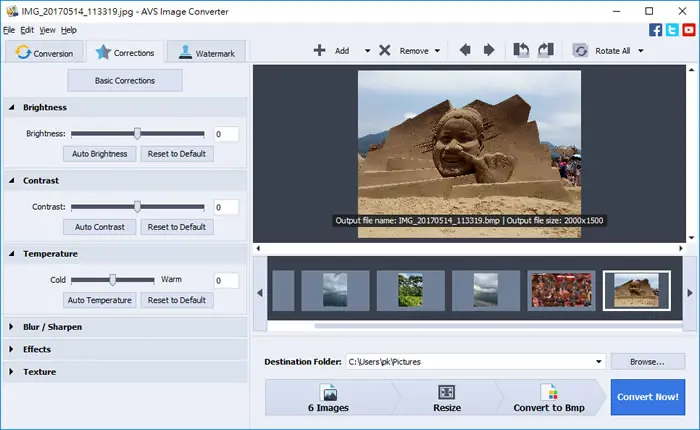Viewport: 700px width, 430px height.
Task: Click the Remove X icon
Action: [385, 50]
